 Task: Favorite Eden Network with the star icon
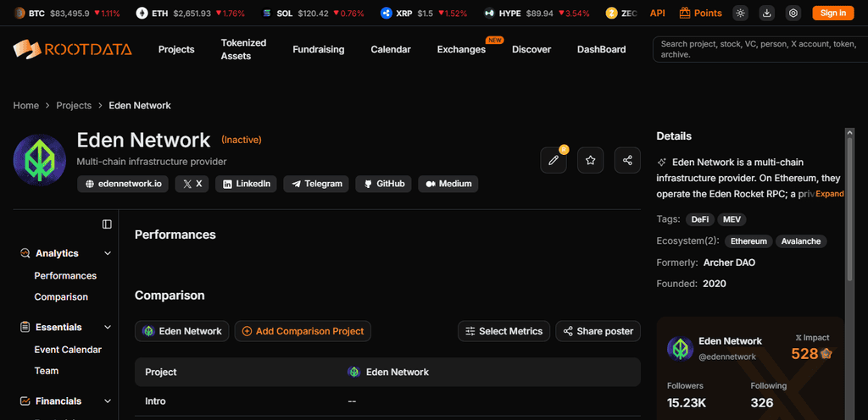pyautogui.click(x=591, y=160)
